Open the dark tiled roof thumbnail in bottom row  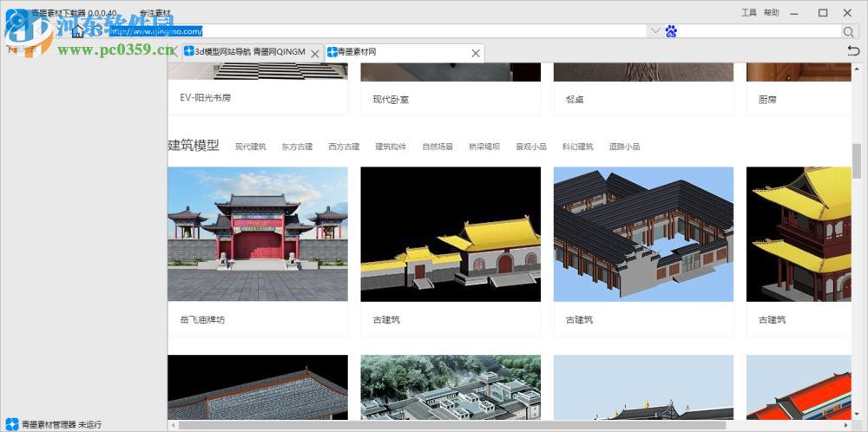coord(258,387)
